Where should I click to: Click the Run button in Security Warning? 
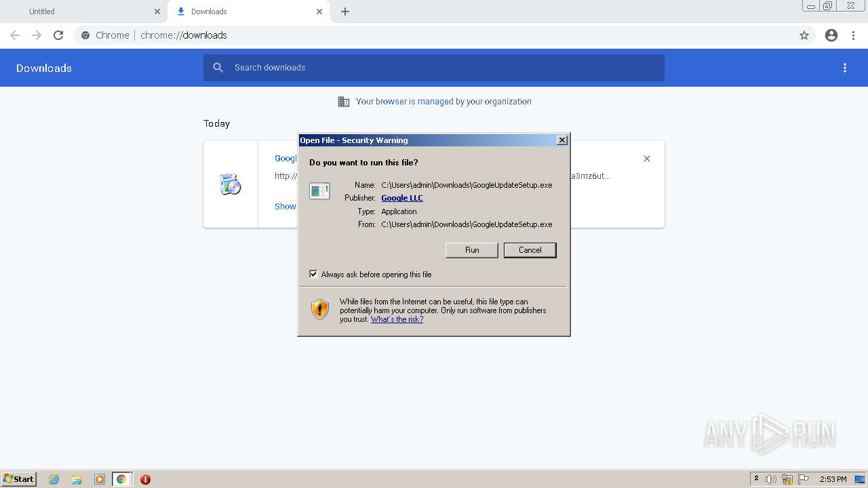tap(472, 250)
